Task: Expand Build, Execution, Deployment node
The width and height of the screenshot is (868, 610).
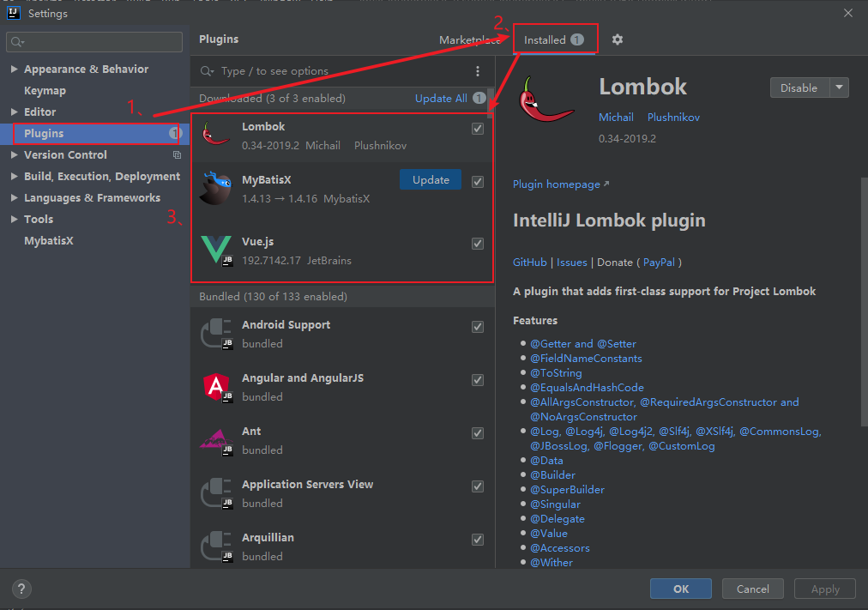Action: tap(14, 176)
